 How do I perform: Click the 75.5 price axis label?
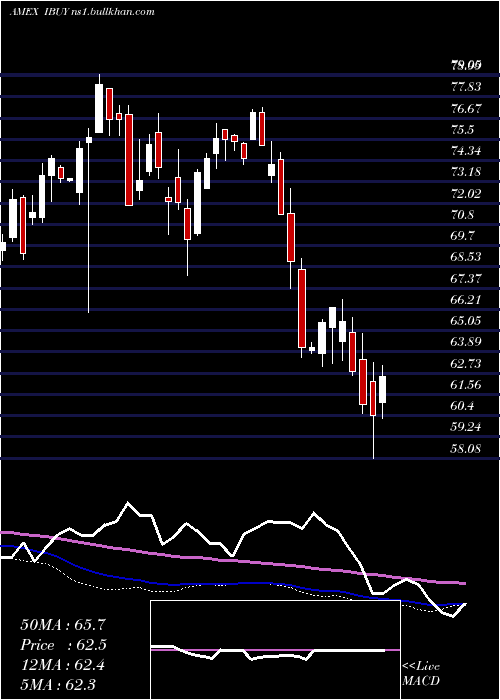(x=463, y=129)
